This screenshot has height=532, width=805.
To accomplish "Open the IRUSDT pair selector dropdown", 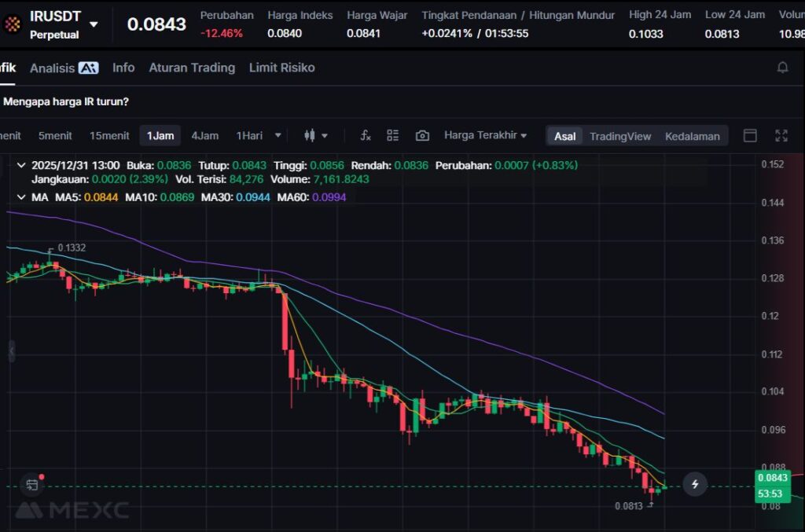I will click(x=94, y=24).
